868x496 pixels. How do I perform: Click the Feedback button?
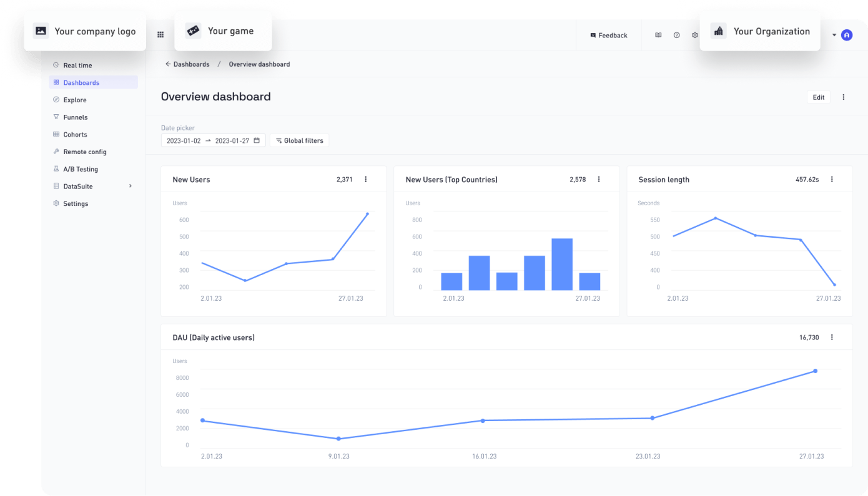pyautogui.click(x=609, y=36)
